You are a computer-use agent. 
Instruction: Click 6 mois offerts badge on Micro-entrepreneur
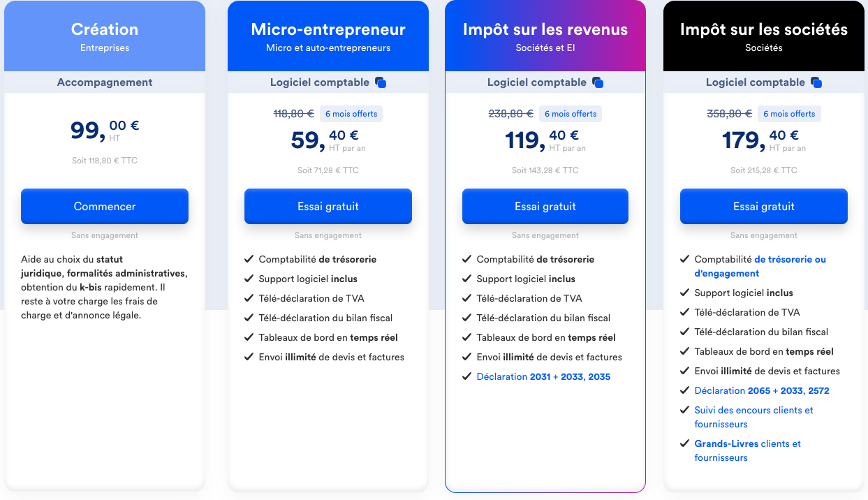[x=351, y=114]
